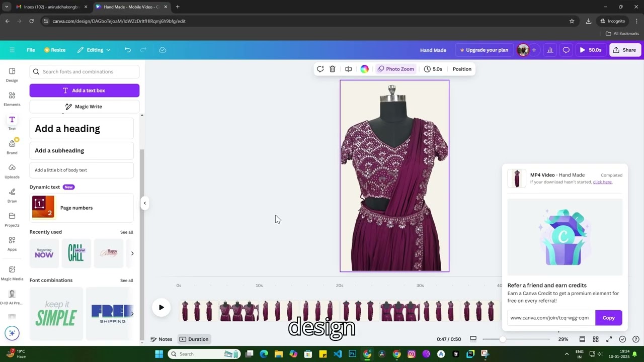Select the Draw tool in the sidebar
This screenshot has width=644, height=362.
pyautogui.click(x=12, y=195)
